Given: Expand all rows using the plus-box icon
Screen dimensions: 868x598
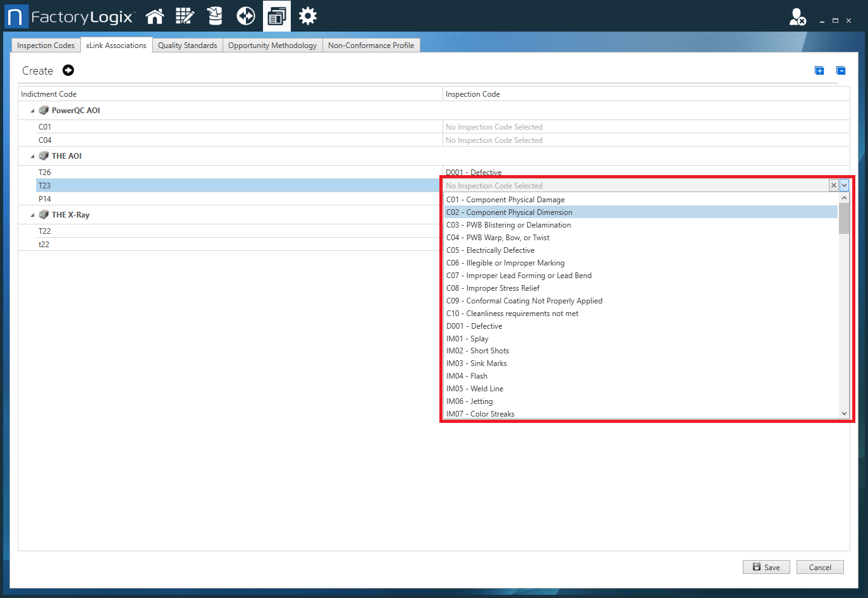Looking at the screenshot, I should tap(819, 70).
